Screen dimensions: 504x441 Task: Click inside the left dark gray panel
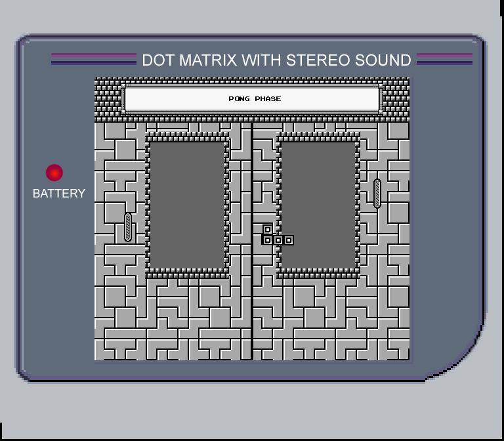click(187, 205)
